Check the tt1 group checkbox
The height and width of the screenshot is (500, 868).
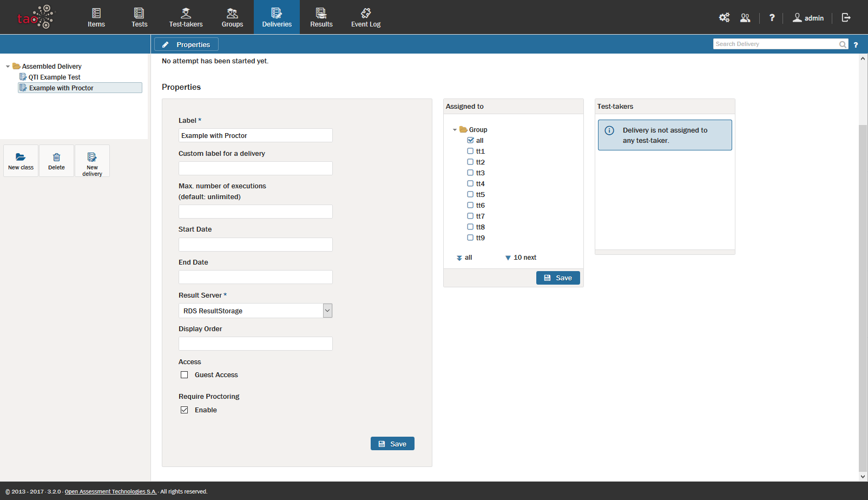click(470, 152)
